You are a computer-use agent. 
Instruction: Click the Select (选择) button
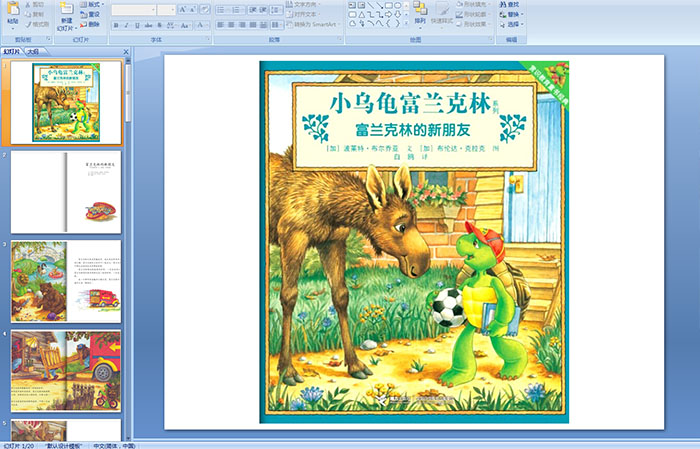pyautogui.click(x=512, y=24)
